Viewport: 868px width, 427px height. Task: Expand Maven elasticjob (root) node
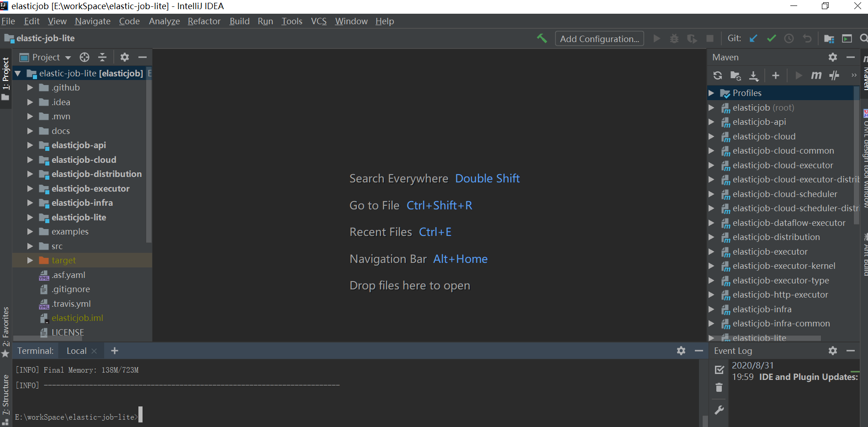pyautogui.click(x=711, y=108)
